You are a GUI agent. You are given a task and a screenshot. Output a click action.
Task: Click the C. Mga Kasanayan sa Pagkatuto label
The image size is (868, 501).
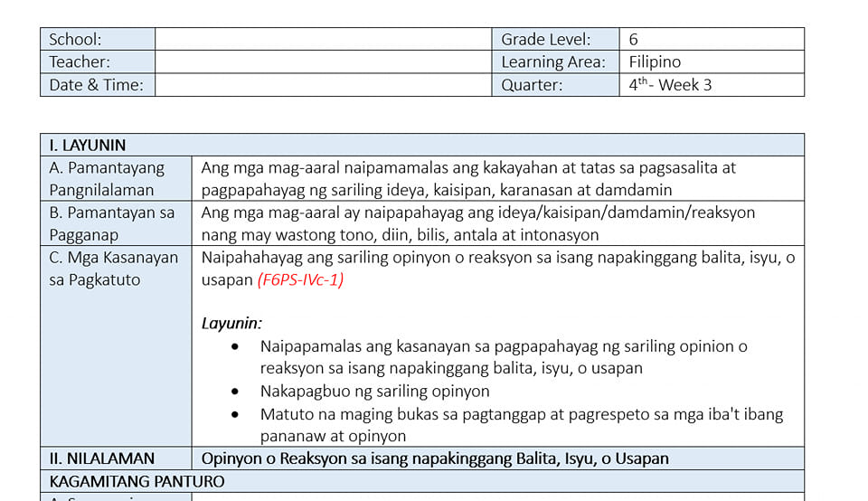114,269
